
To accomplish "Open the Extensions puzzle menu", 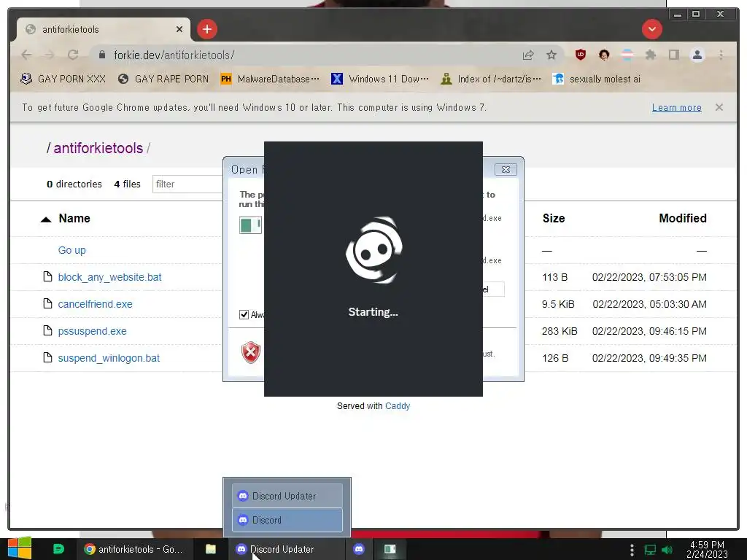I will 650,55.
